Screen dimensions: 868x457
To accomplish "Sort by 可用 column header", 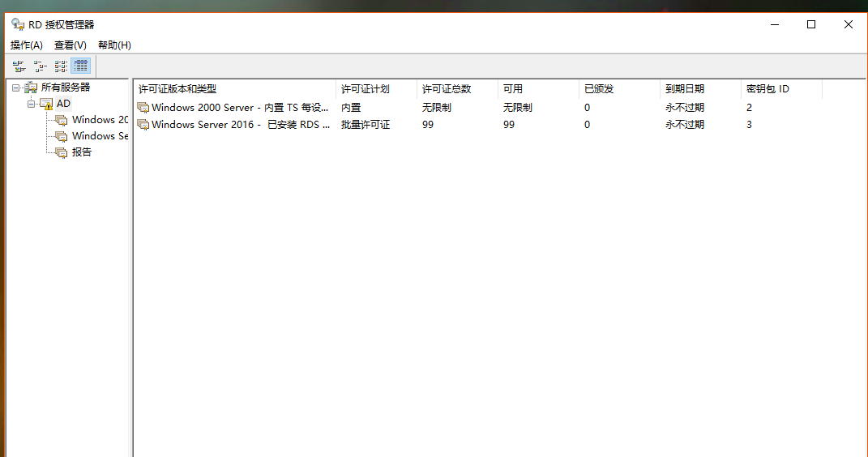I will click(538, 89).
